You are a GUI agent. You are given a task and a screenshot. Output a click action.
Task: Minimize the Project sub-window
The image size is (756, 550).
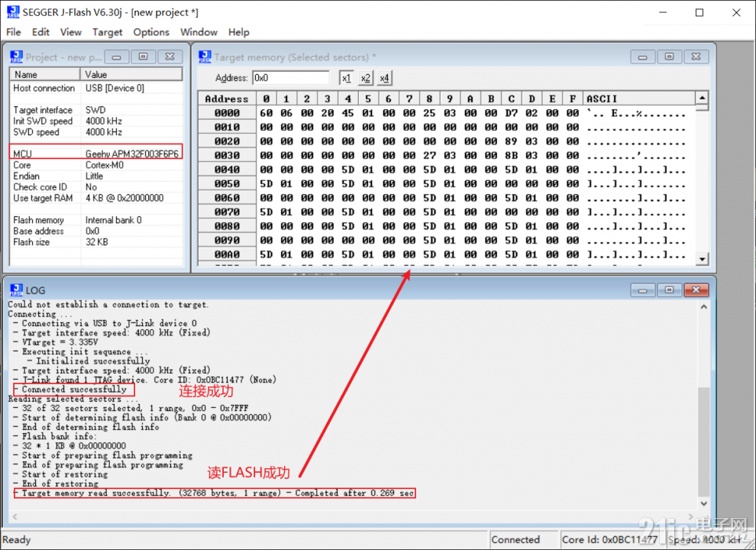tap(116, 57)
